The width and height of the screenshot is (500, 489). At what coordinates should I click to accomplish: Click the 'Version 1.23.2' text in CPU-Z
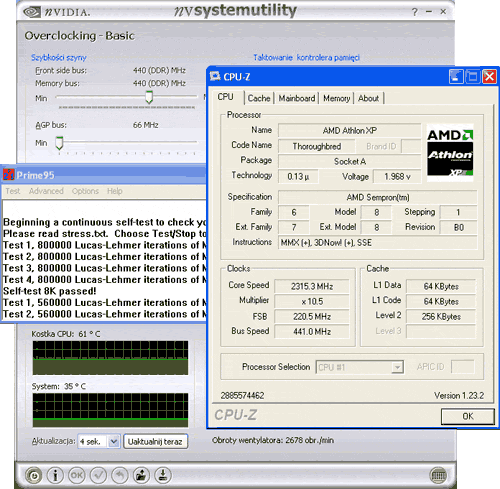click(x=459, y=396)
